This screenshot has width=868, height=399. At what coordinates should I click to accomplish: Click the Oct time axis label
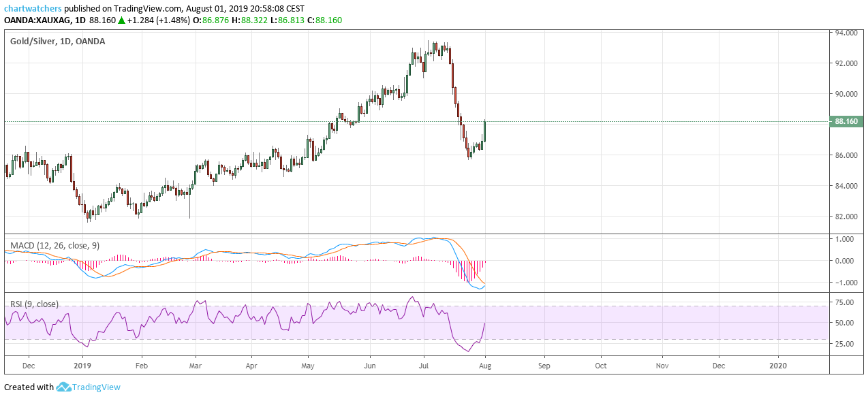click(x=601, y=365)
